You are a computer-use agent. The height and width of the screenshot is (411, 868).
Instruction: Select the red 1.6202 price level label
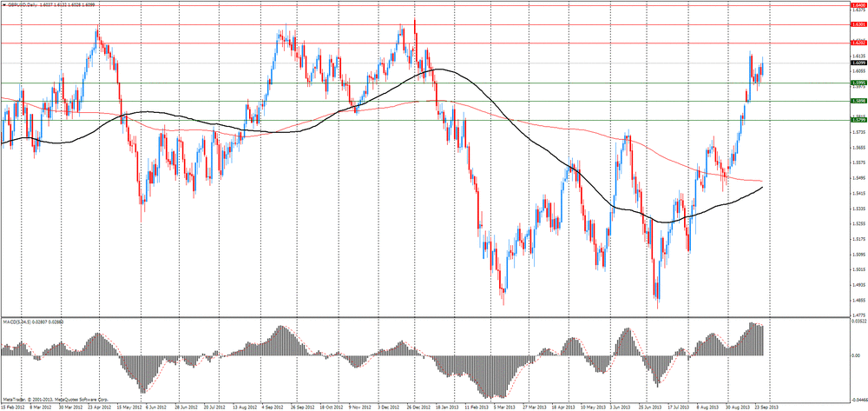click(x=857, y=43)
